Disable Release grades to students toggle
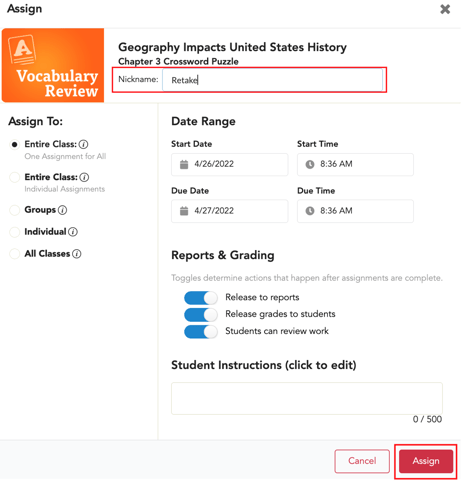Image resolution: width=463 pixels, height=486 pixels. pyautogui.click(x=201, y=315)
